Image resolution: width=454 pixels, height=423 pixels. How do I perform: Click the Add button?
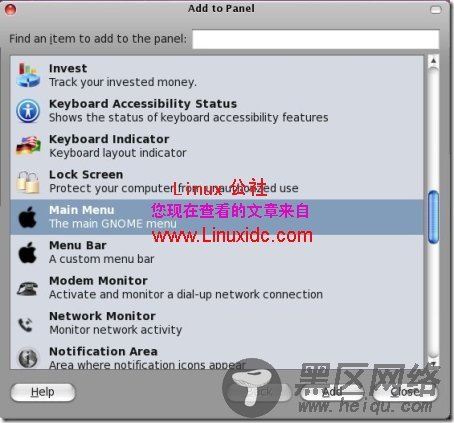coord(332,392)
